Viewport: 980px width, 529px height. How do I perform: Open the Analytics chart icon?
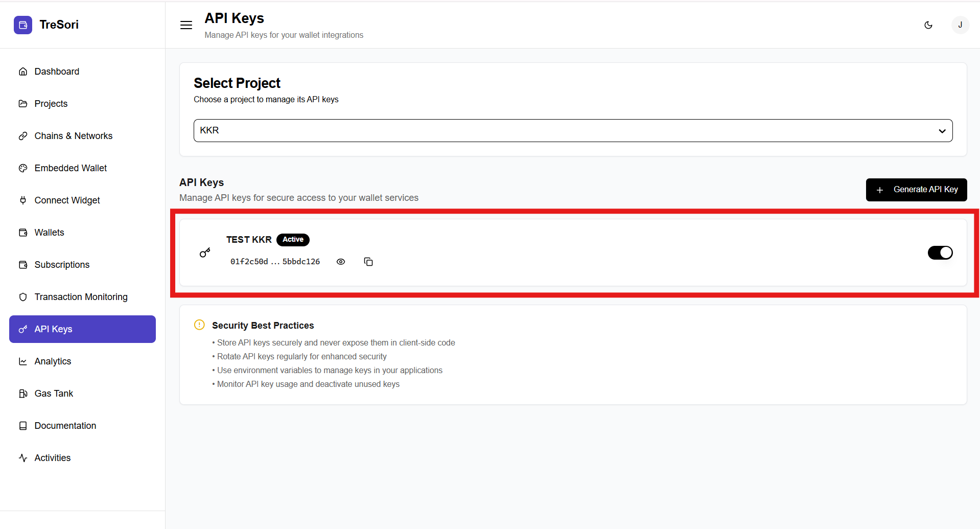[x=23, y=361]
